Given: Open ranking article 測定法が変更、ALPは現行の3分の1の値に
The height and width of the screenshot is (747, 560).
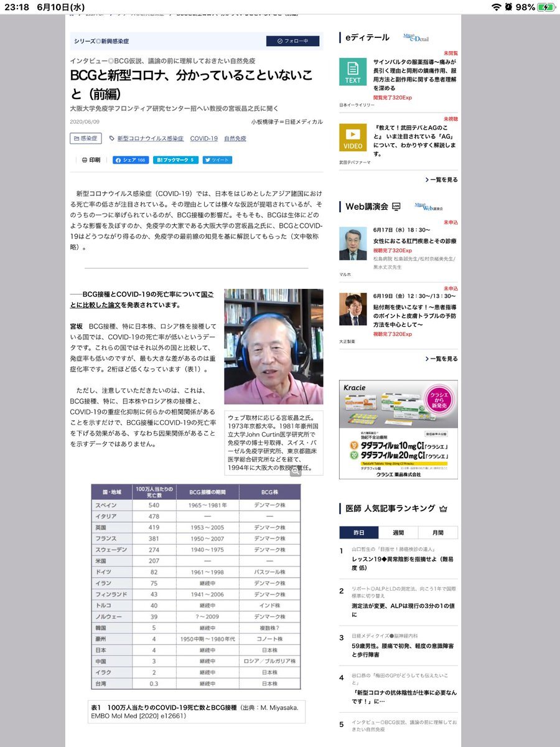Looking at the screenshot, I should coord(404,609).
